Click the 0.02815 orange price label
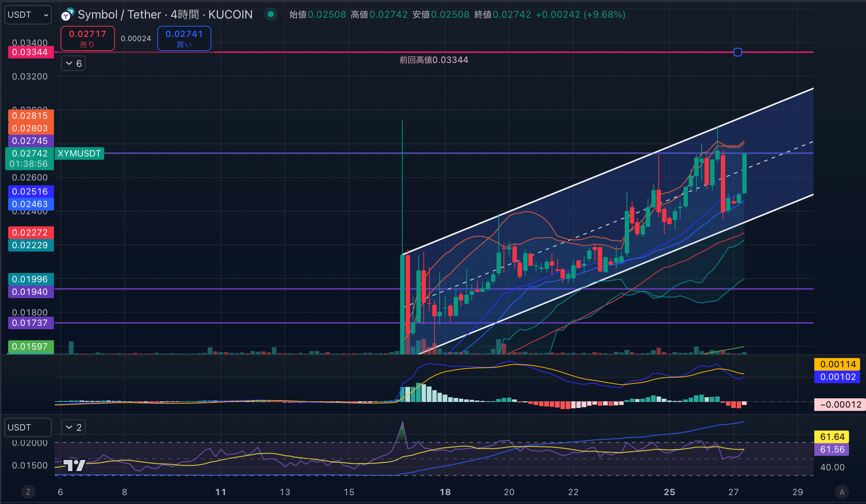Image resolution: width=866 pixels, height=504 pixels. pyautogui.click(x=30, y=116)
